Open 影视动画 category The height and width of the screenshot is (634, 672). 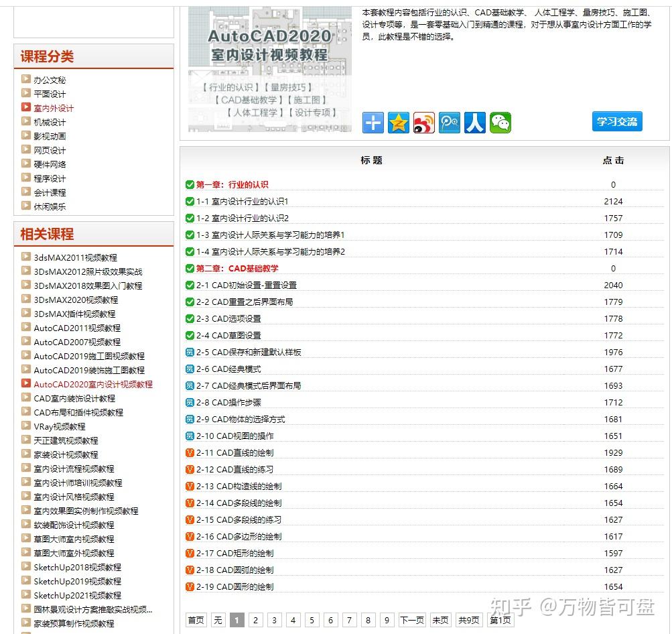click(x=50, y=136)
